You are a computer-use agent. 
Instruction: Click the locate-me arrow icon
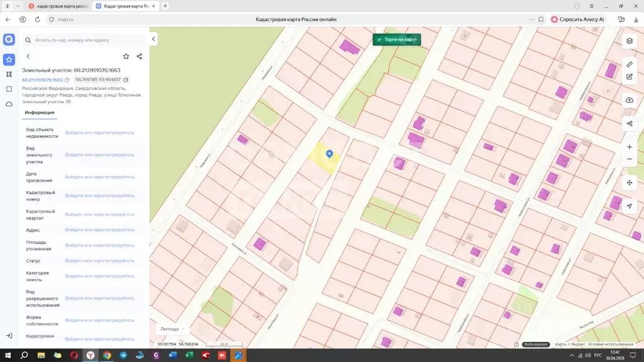click(629, 206)
